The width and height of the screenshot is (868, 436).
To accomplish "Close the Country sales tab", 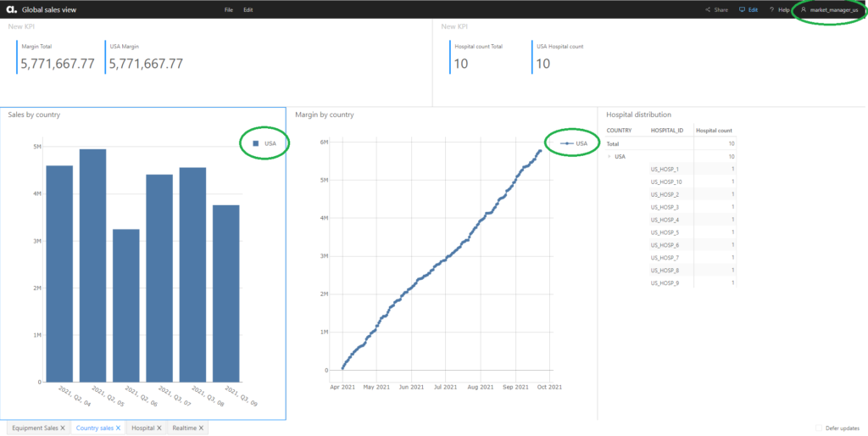I will (118, 428).
